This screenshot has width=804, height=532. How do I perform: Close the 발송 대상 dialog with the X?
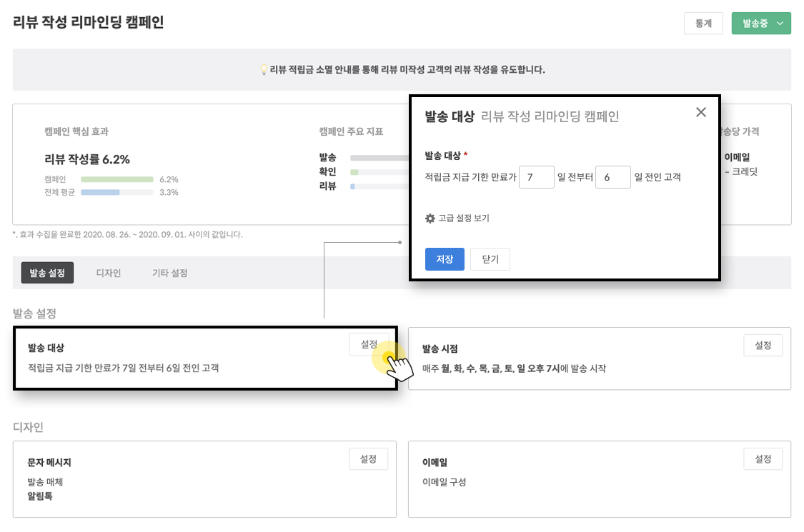700,112
